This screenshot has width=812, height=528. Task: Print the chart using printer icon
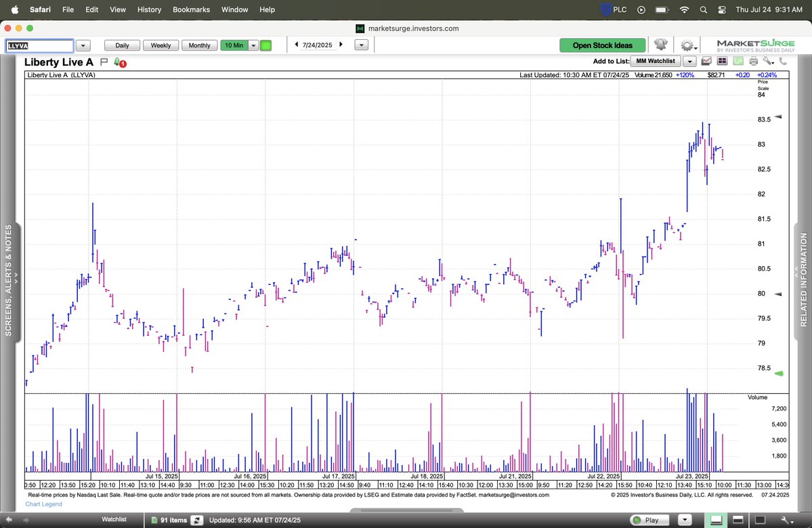754,61
